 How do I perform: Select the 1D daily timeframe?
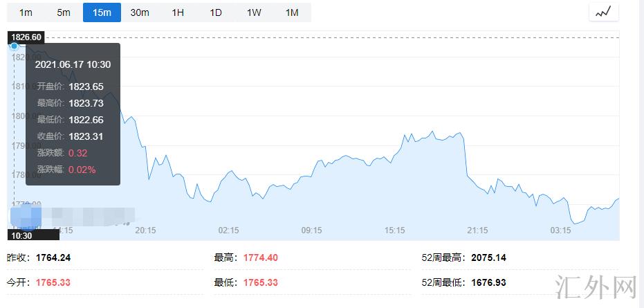216,12
